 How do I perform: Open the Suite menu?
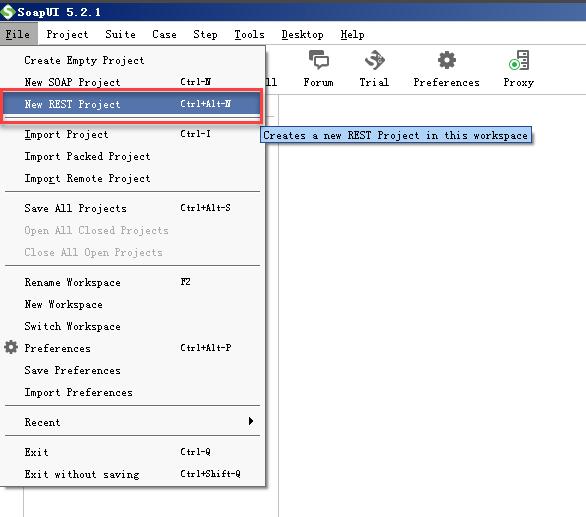120,34
